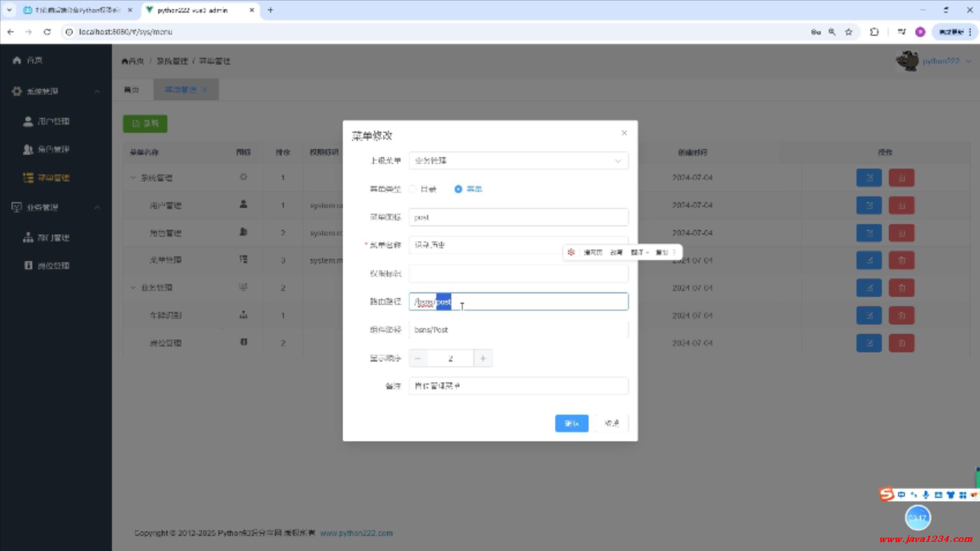Click the browser reload icon
The width and height of the screenshot is (980, 551).
click(x=47, y=32)
